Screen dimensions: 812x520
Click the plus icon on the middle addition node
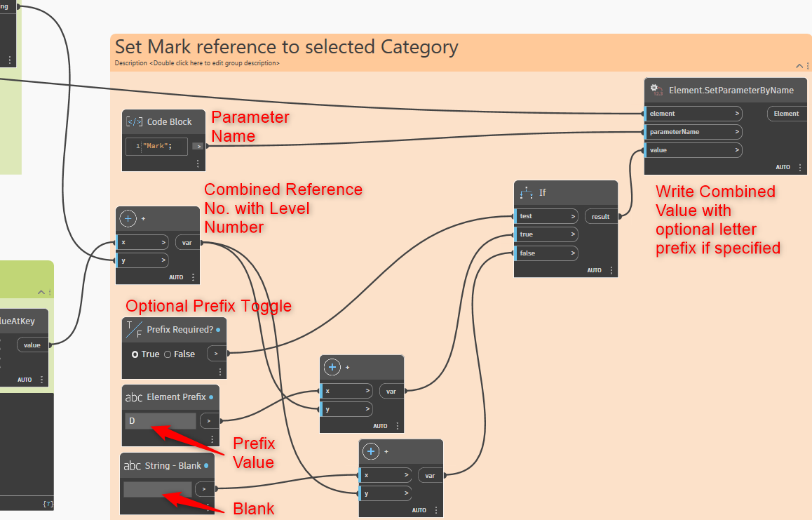pos(332,367)
